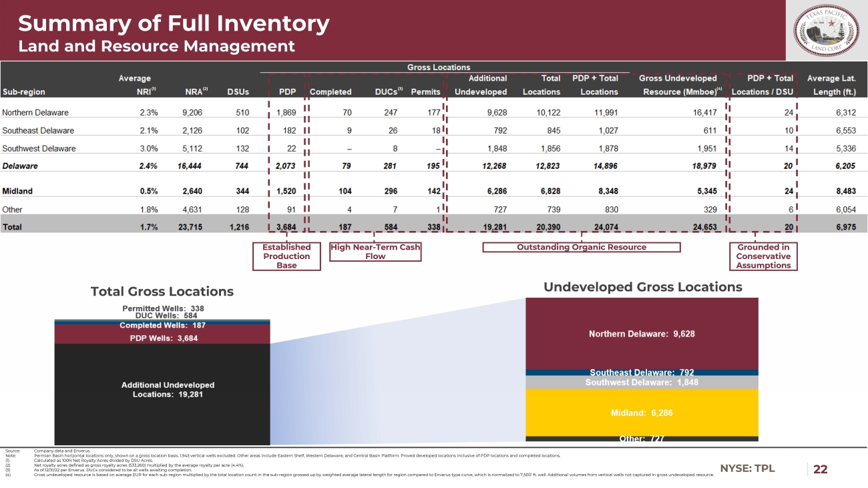Image resolution: width=868 pixels, height=488 pixels.
Task: Click the gray Southwest Delaware bar segment
Action: 642,383
